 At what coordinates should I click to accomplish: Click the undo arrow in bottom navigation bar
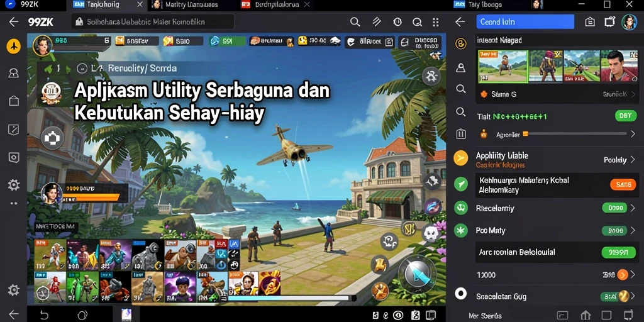pos(43,315)
